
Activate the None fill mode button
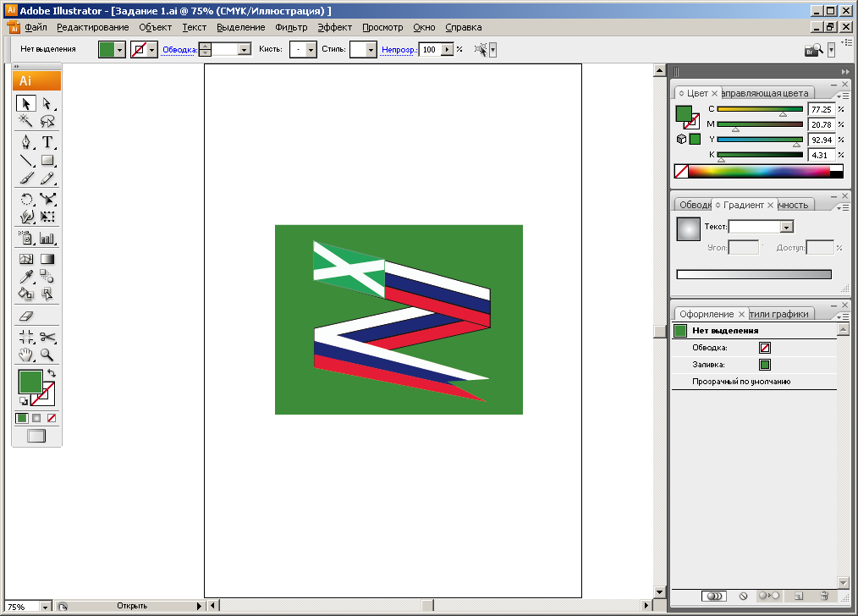pyautogui.click(x=52, y=418)
